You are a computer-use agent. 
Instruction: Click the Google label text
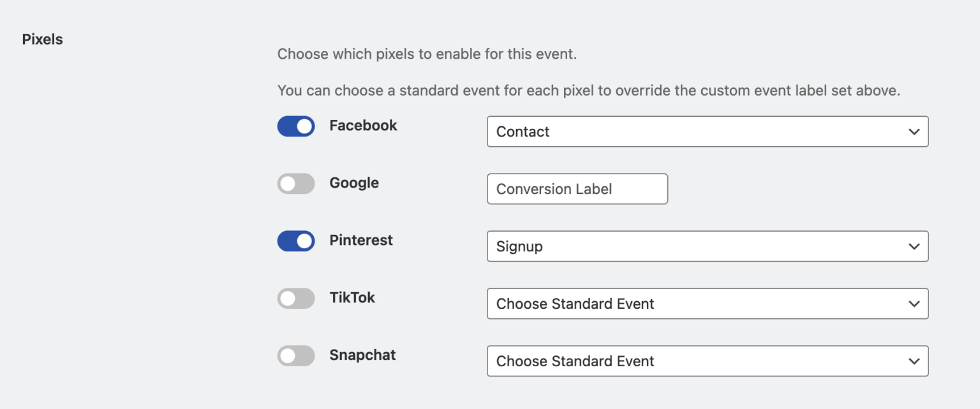[x=354, y=183]
